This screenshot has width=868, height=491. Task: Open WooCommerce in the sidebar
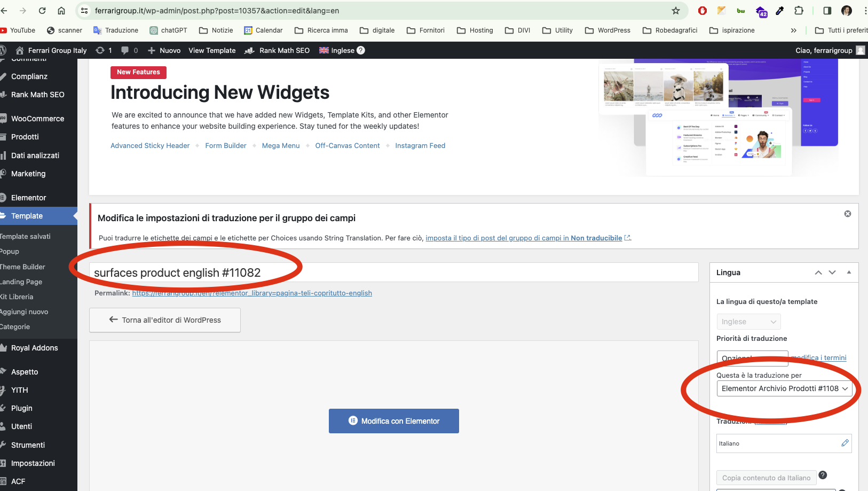coord(38,119)
